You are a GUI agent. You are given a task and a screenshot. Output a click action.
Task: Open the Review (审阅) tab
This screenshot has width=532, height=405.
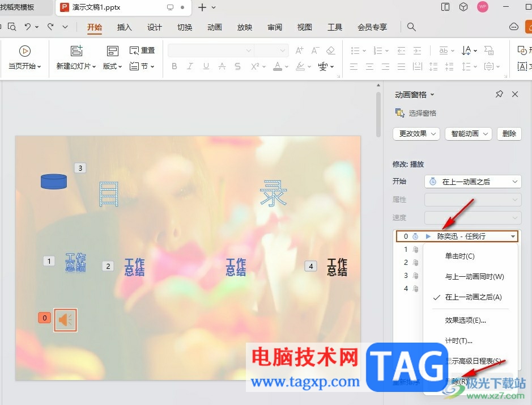pyautogui.click(x=274, y=27)
